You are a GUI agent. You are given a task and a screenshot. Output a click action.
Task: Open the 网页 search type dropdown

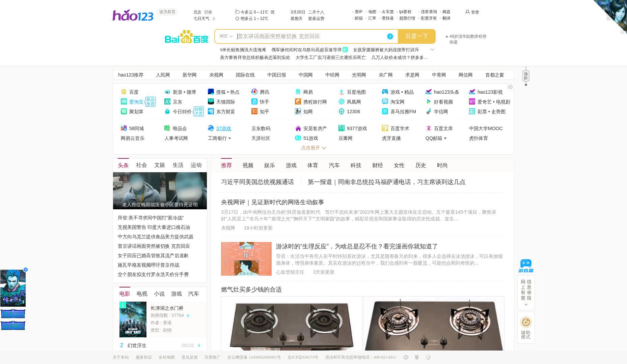click(x=226, y=36)
